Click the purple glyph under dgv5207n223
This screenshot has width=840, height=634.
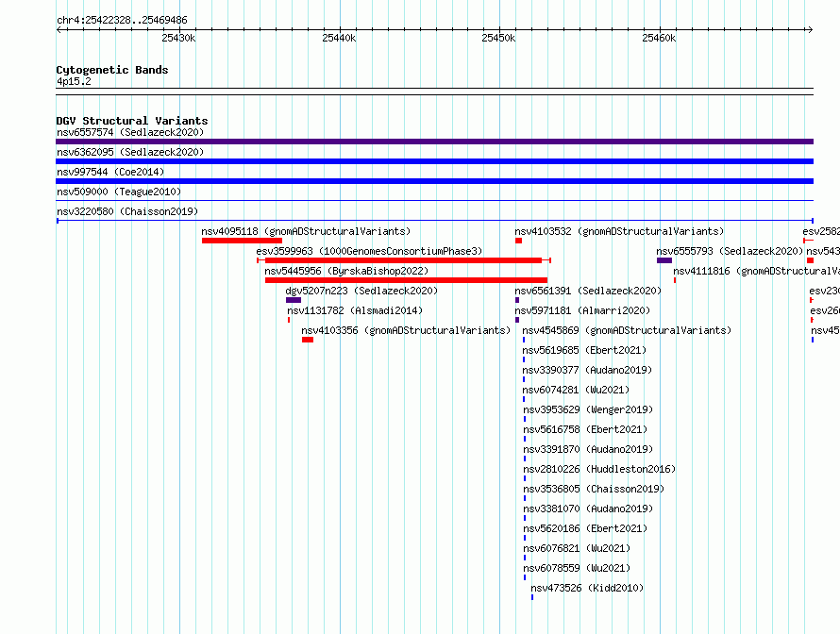click(x=294, y=300)
